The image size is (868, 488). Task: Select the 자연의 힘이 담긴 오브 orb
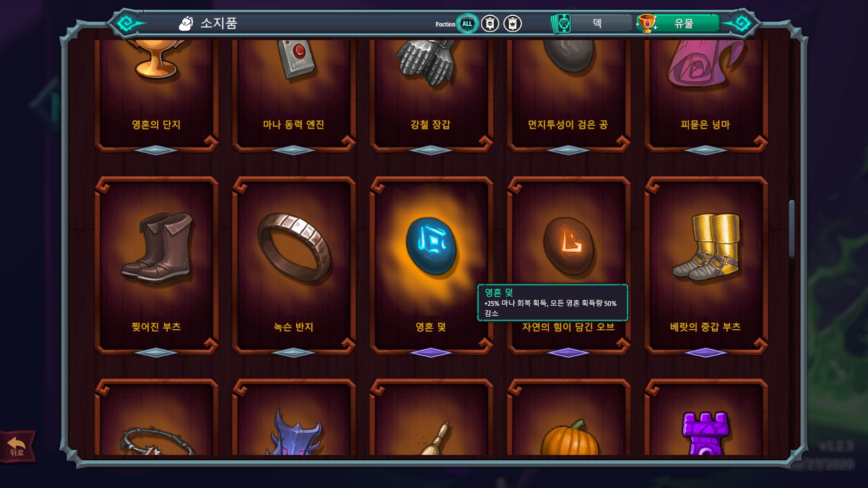click(569, 246)
